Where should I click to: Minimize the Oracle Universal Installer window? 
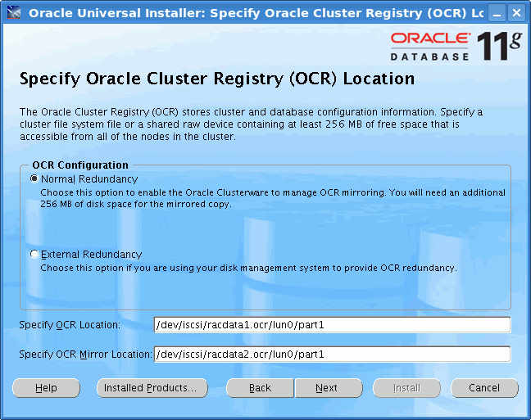click(x=497, y=13)
